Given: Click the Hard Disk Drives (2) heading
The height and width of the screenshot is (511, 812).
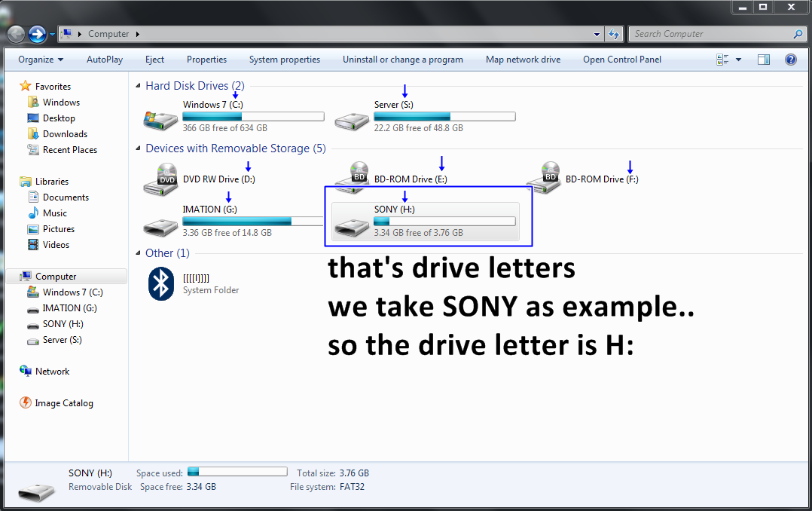Looking at the screenshot, I should point(194,85).
